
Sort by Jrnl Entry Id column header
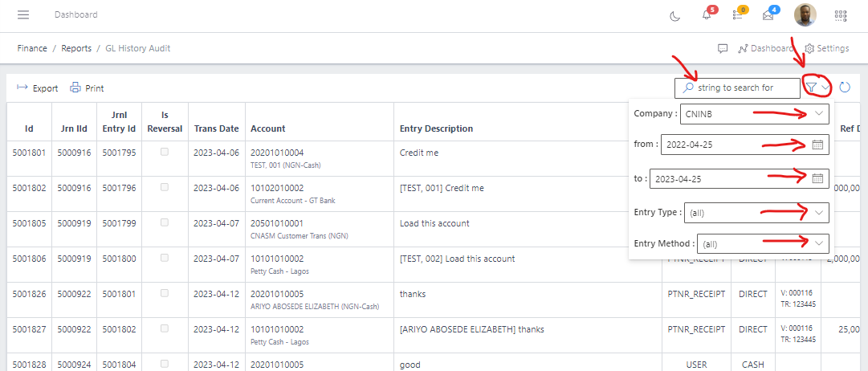pos(120,122)
